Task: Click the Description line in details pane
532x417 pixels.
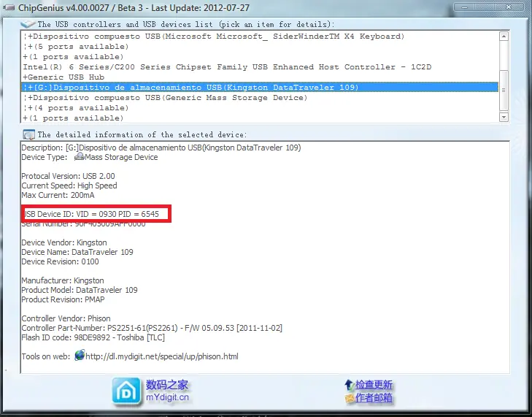Action: [161, 148]
